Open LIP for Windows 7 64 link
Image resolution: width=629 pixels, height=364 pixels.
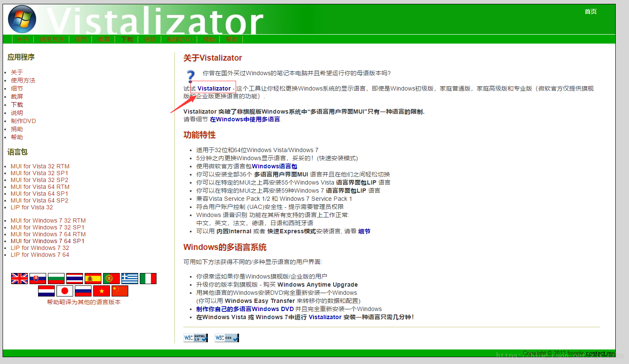40,255
